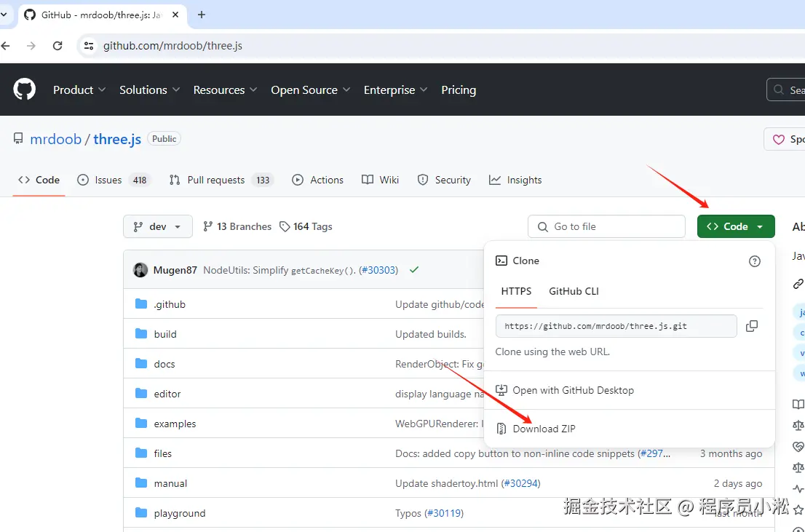The image size is (805, 532).
Task: Expand the Open Source menu
Action: 310,90
